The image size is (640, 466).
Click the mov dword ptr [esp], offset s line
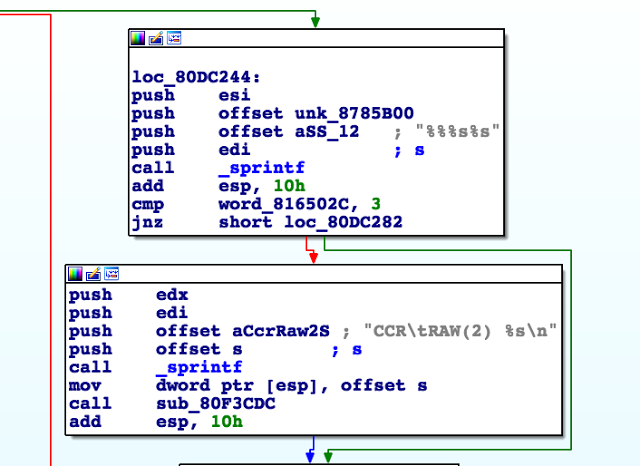[x=248, y=386]
